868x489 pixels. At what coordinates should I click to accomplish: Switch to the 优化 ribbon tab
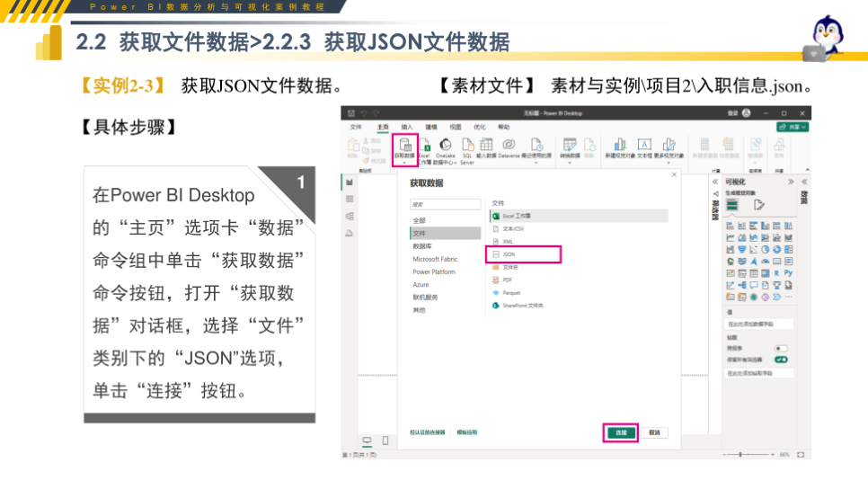pos(480,128)
